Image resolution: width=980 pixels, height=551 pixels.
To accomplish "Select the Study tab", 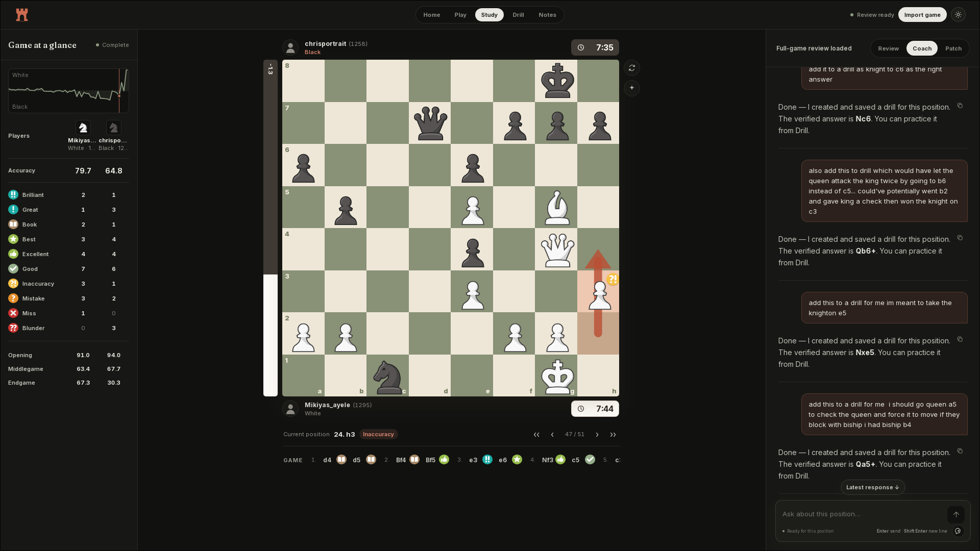I will [x=489, y=15].
